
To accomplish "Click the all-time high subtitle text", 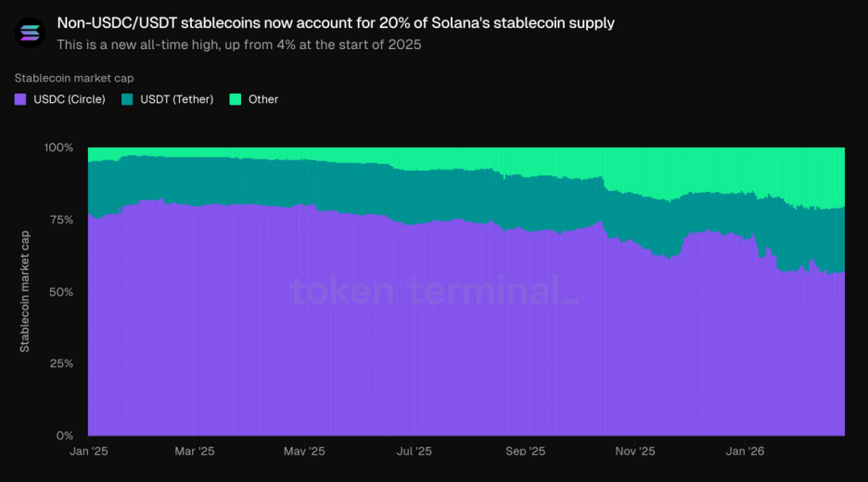I will tap(238, 44).
